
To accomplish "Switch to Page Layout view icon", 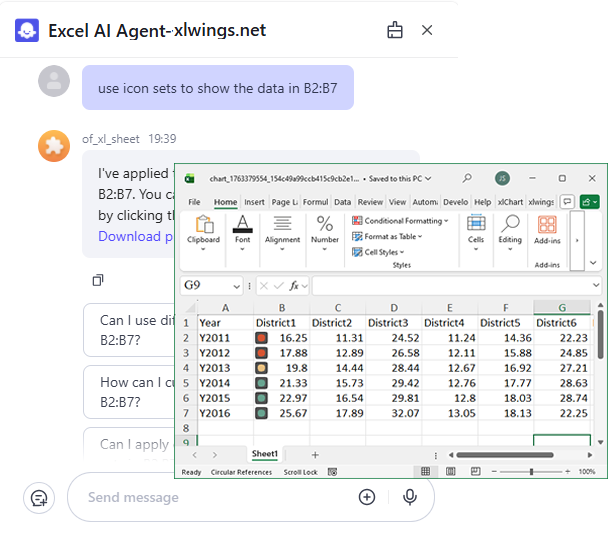I will coord(450,471).
